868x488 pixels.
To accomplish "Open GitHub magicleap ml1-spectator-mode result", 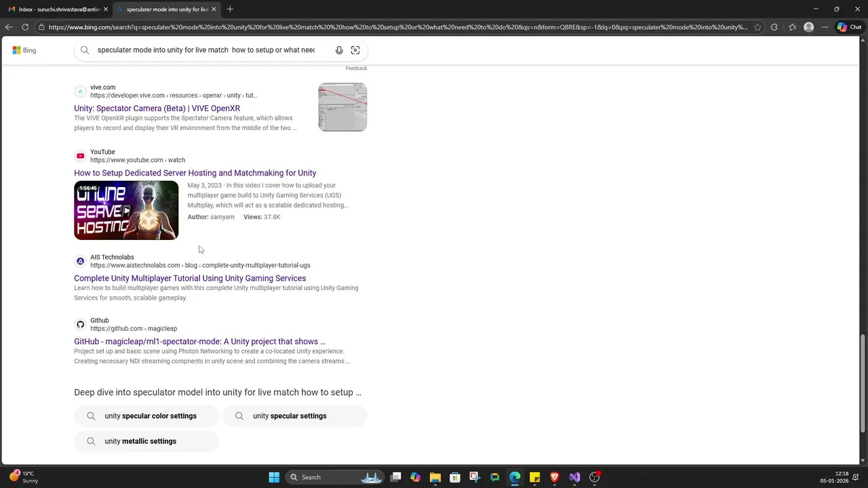I will click(199, 342).
